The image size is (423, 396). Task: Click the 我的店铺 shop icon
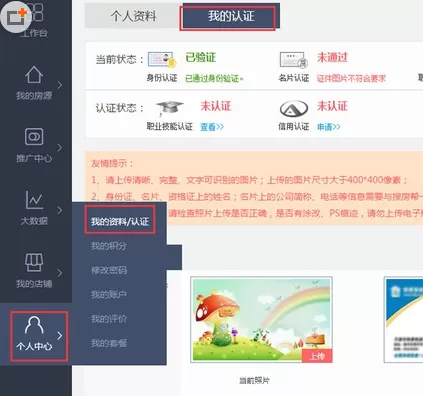(x=34, y=262)
